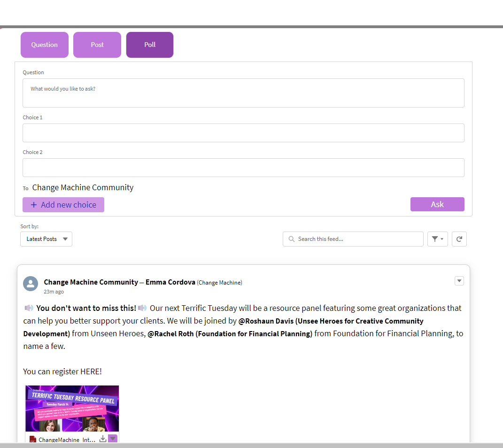Click the megaphone emoji after 'miss this!'
Image resolution: width=503 pixels, height=448 pixels.
(x=142, y=308)
